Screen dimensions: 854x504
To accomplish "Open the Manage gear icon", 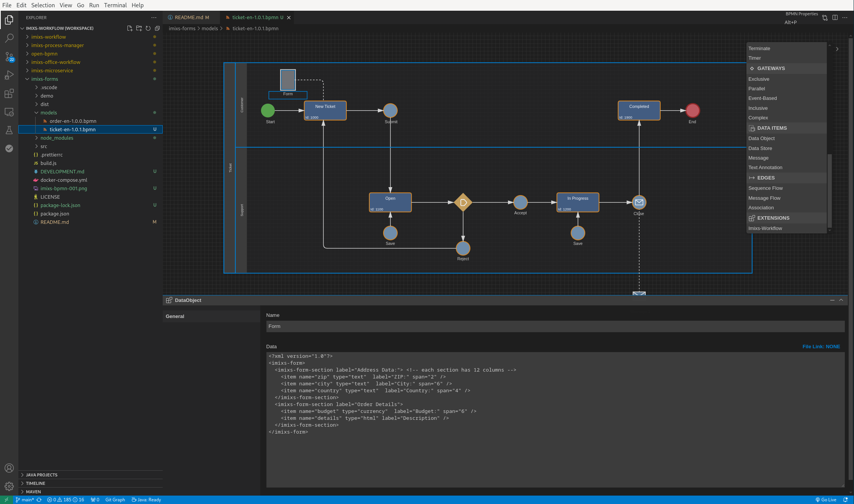I will point(9,486).
